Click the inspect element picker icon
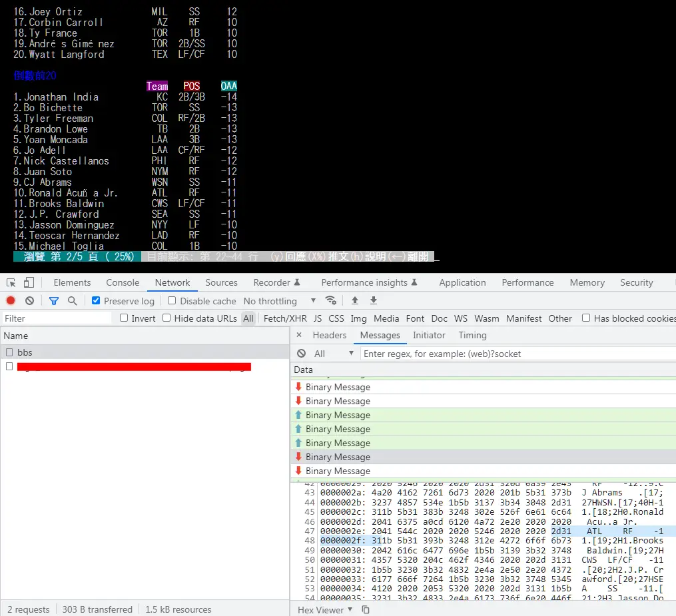Image resolution: width=676 pixels, height=616 pixels. tap(11, 283)
